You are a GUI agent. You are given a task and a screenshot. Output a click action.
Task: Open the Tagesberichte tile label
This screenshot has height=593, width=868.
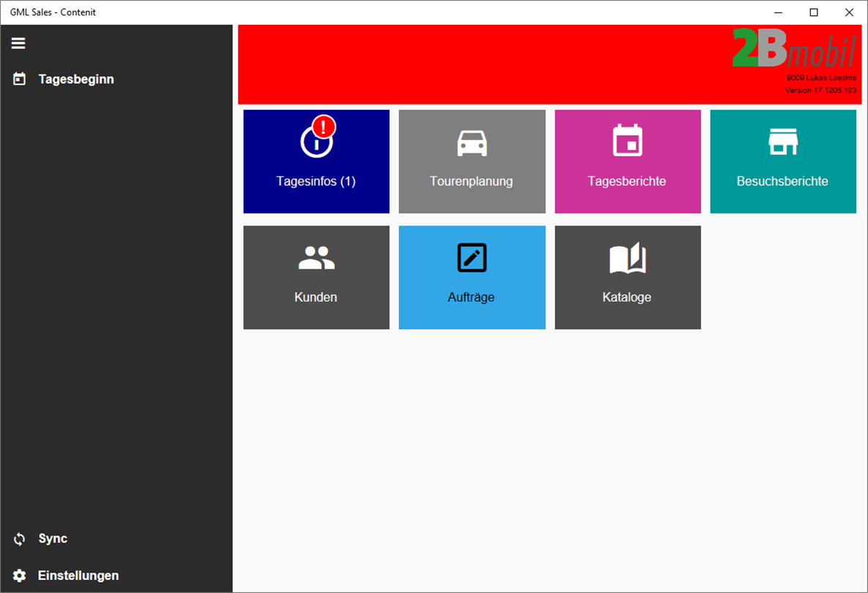point(627,182)
